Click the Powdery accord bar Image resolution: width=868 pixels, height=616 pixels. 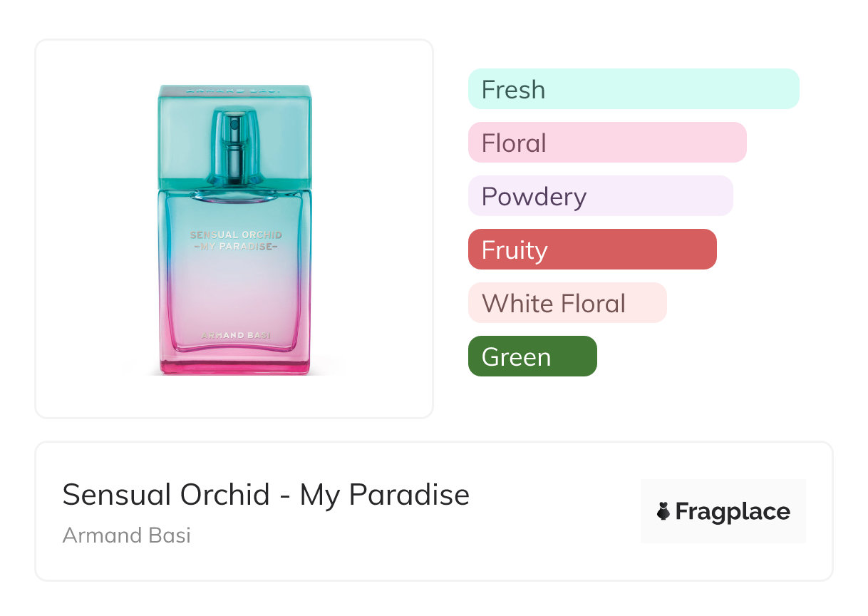tap(600, 196)
